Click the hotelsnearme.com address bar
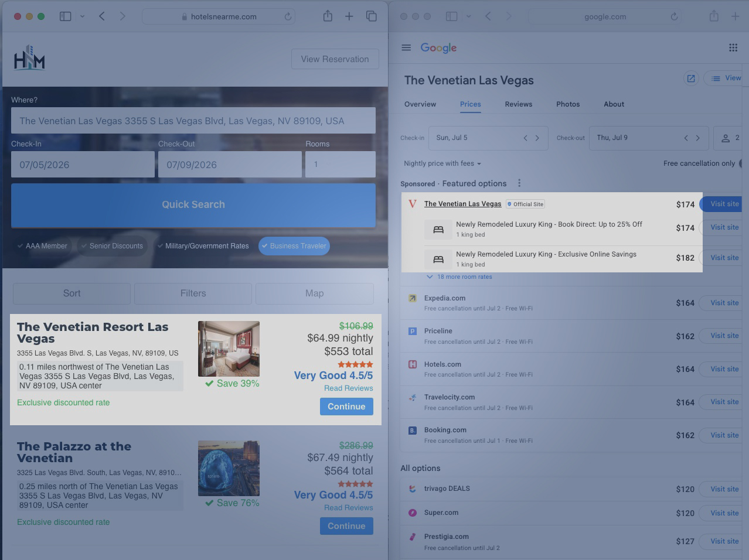Screen dimensions: 749x560 219,16
